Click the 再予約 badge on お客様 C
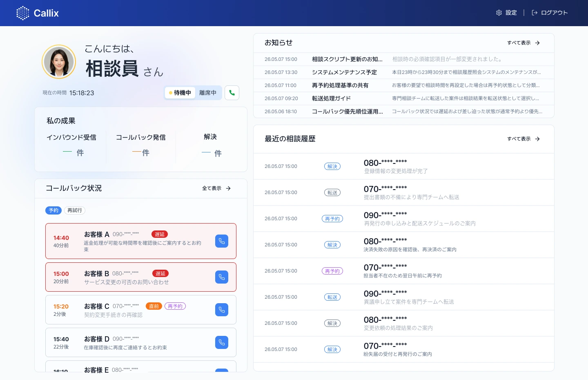The height and width of the screenshot is (380, 588). click(x=175, y=306)
